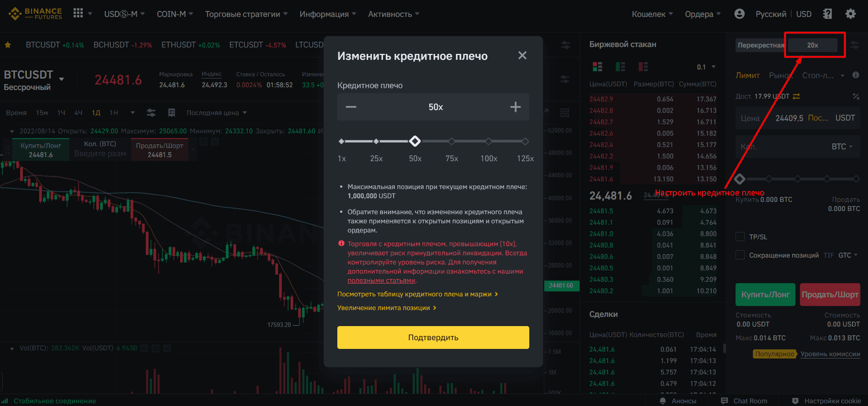Click the Кол. quantity input field
Image resolution: width=868 pixels, height=406 pixels.
point(798,147)
